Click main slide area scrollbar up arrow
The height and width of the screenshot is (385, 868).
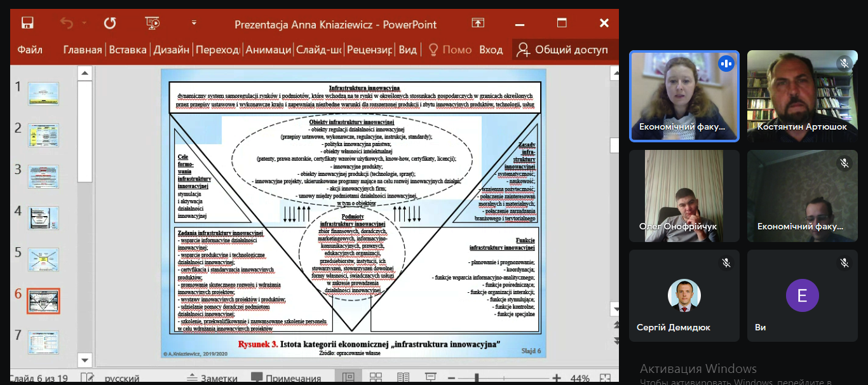click(x=614, y=74)
